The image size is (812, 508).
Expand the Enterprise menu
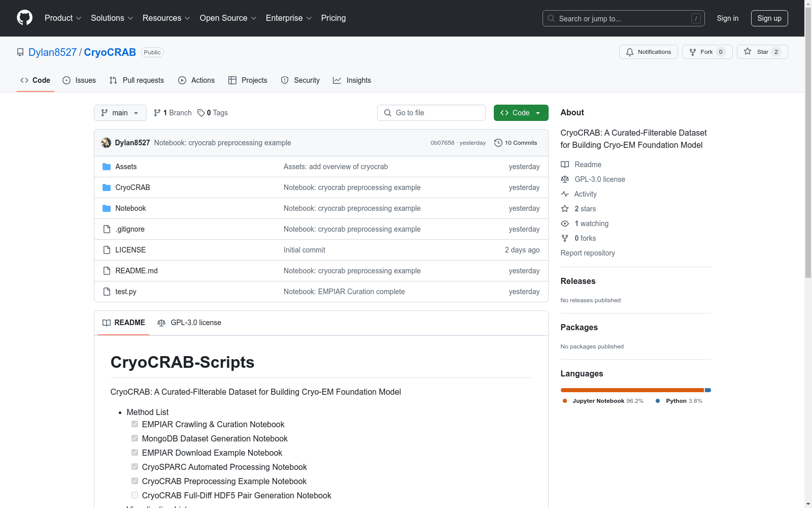[x=289, y=18]
